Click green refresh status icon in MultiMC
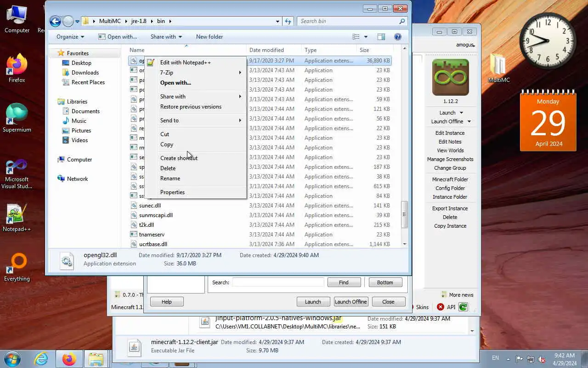This screenshot has height=368, width=588. point(463,307)
